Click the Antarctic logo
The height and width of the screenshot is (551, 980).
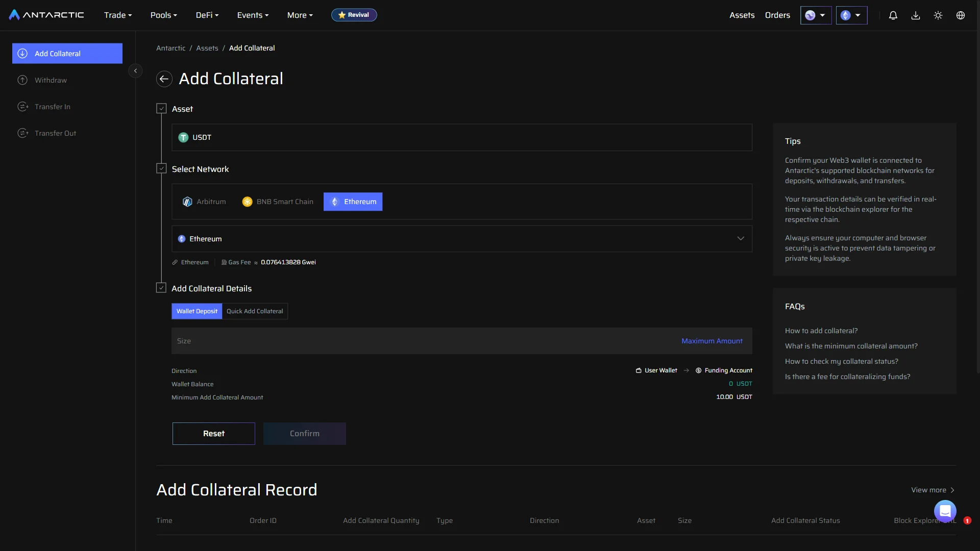46,15
